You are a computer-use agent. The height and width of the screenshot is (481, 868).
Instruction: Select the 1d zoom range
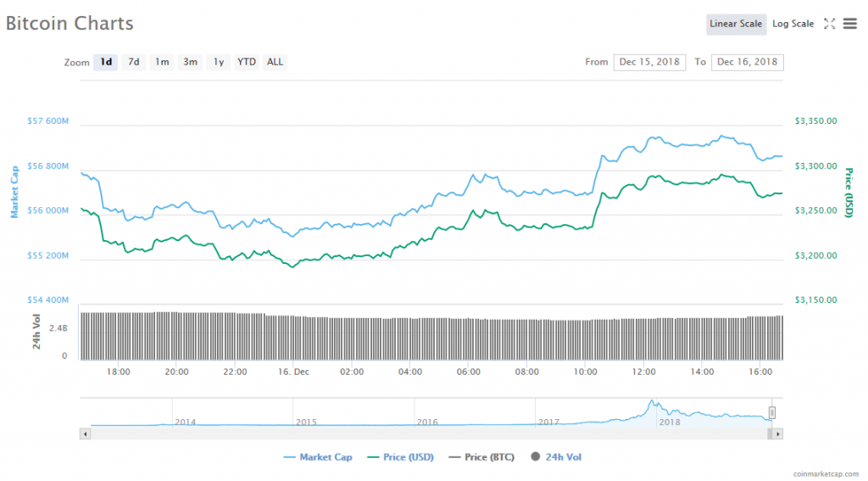click(x=106, y=62)
